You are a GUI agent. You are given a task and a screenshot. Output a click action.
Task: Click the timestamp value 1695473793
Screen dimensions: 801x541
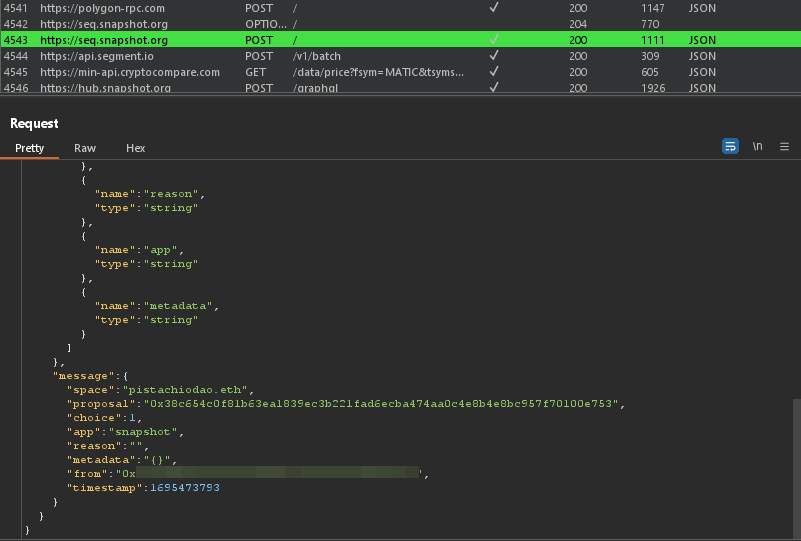click(184, 487)
